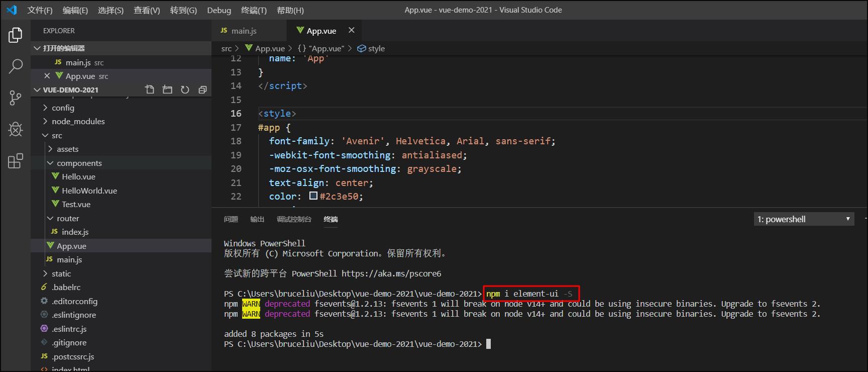Open the 文件(F) menu

(40, 10)
